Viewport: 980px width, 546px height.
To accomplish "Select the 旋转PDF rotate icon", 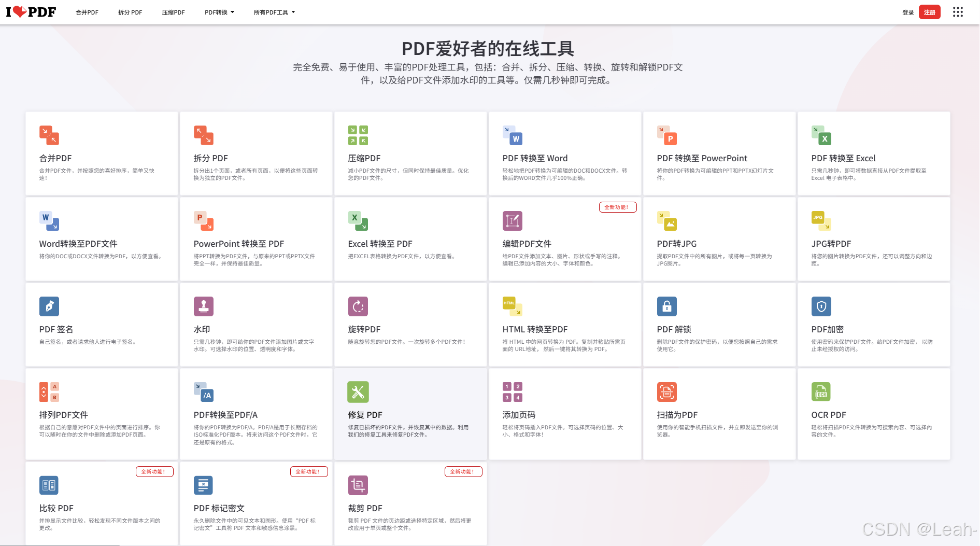I will (x=358, y=306).
